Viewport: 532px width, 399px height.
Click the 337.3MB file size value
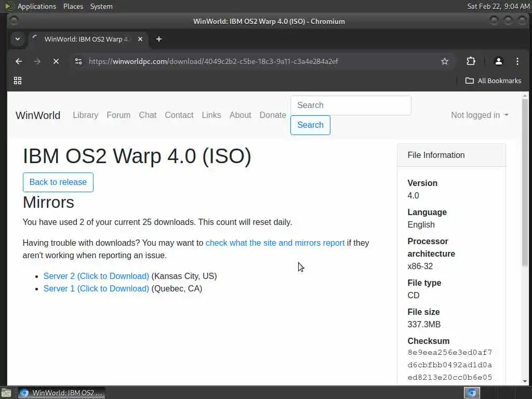coord(424,324)
